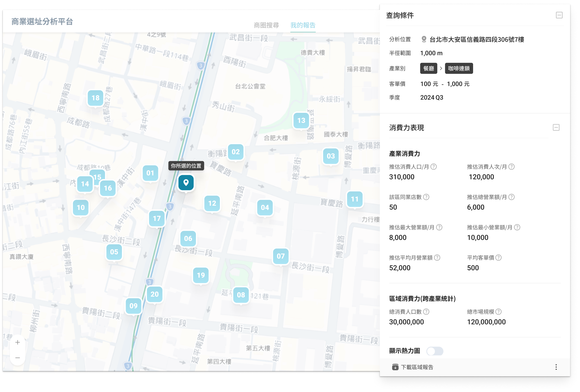The width and height of the screenshot is (580, 392).
Task: Open the more options three-dot menu
Action: click(x=556, y=367)
